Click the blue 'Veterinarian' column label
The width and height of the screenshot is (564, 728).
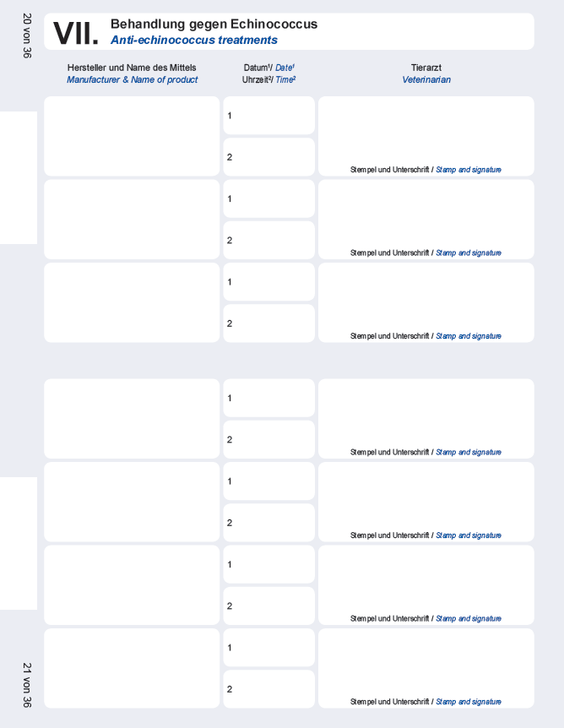[x=426, y=80]
